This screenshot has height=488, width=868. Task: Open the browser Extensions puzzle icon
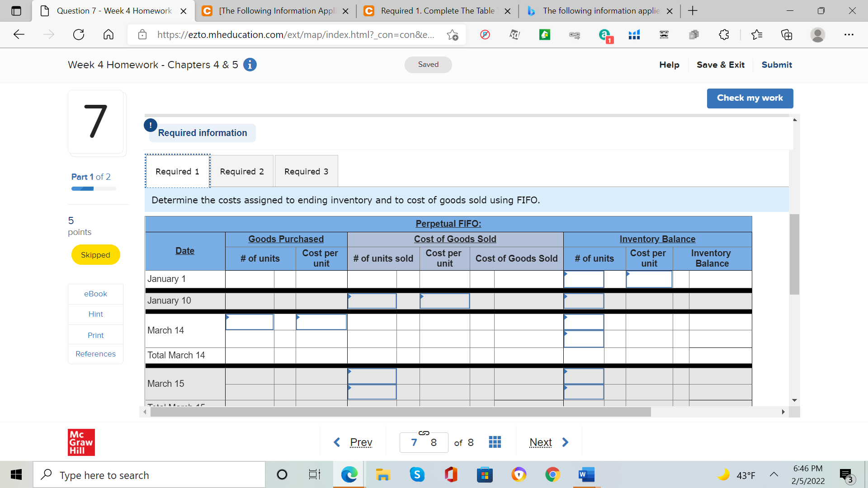click(724, 34)
